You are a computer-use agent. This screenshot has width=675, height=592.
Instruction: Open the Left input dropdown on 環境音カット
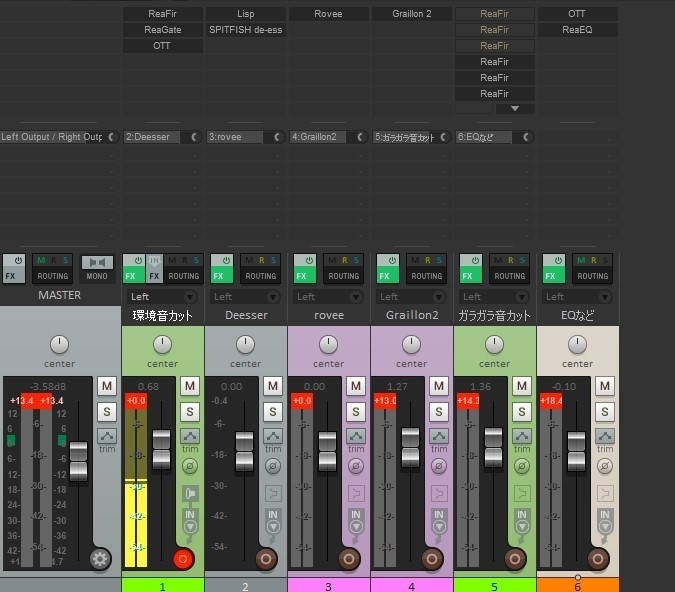[x=163, y=297]
